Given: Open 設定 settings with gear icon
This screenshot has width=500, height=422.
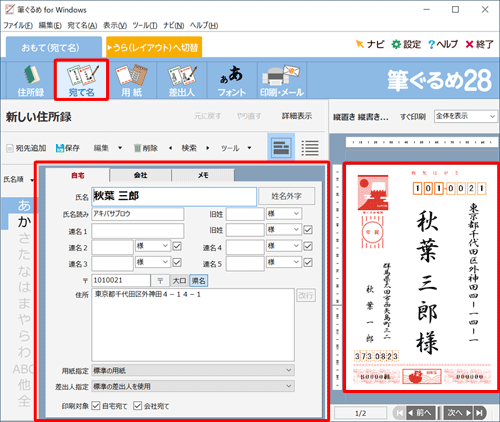Looking at the screenshot, I should (406, 44).
